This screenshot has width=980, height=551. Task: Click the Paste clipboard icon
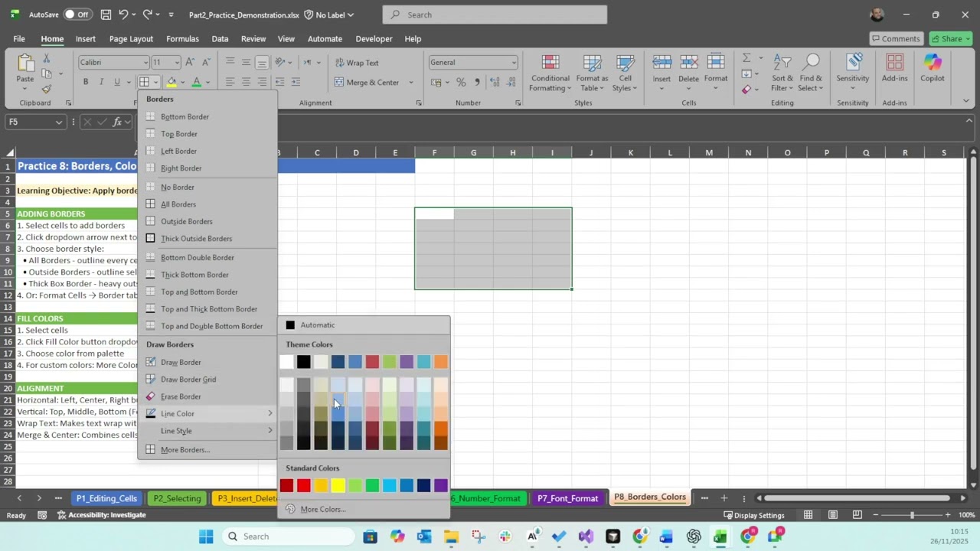pos(25,64)
